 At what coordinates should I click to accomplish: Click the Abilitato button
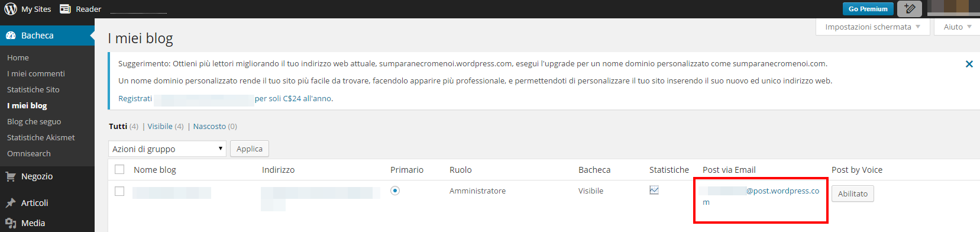(x=852, y=194)
